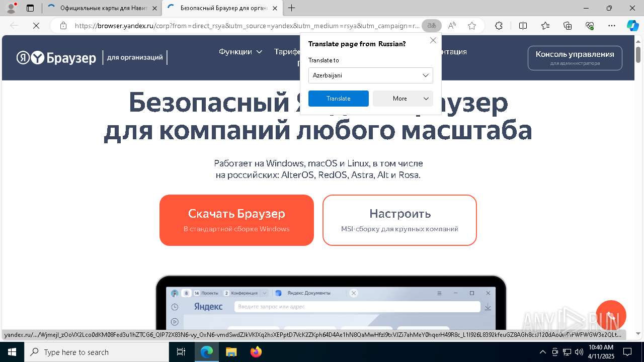Stop loading the page

[36, 26]
